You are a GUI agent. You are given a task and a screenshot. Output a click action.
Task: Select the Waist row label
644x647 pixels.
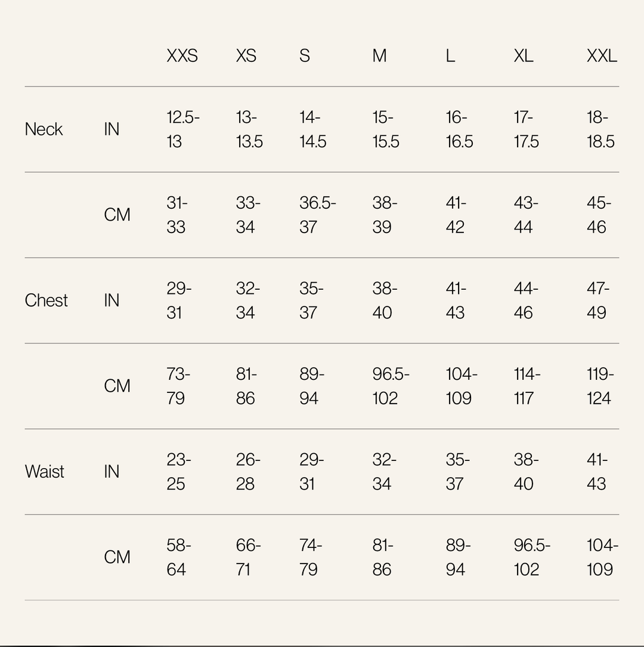(x=44, y=472)
